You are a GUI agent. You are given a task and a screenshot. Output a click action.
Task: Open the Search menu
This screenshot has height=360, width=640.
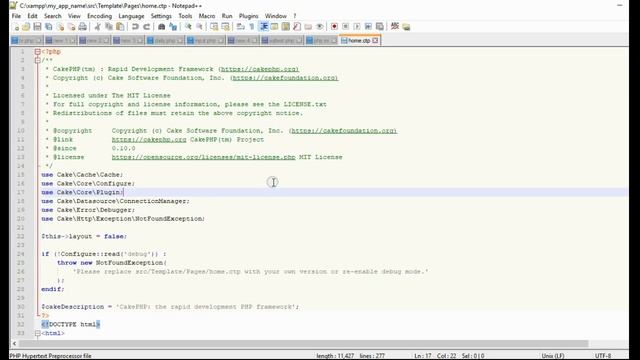(53, 16)
